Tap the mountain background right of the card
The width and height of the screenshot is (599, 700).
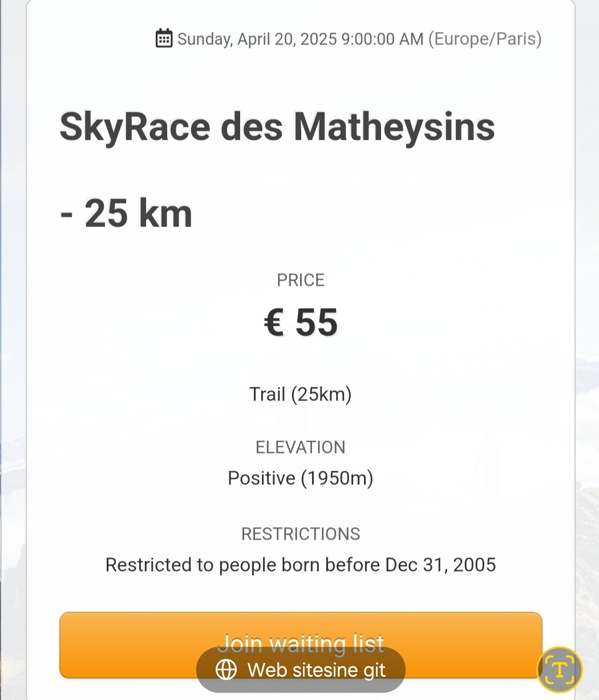pos(588,456)
